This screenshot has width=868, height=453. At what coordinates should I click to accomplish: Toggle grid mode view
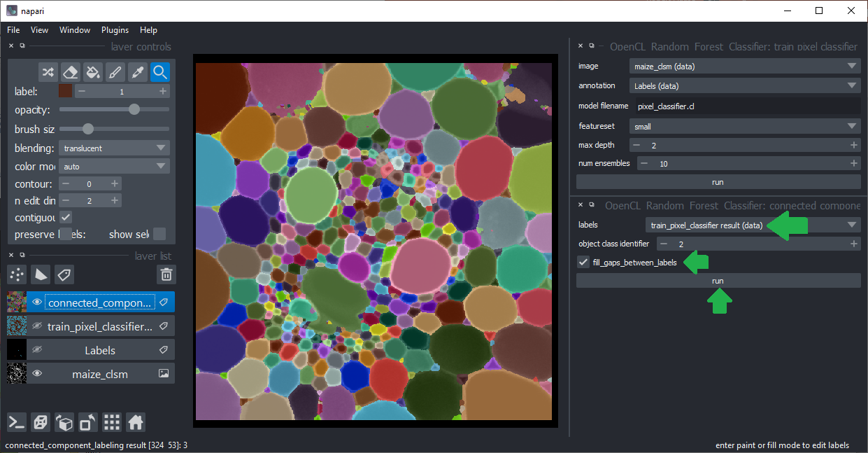[112, 422]
